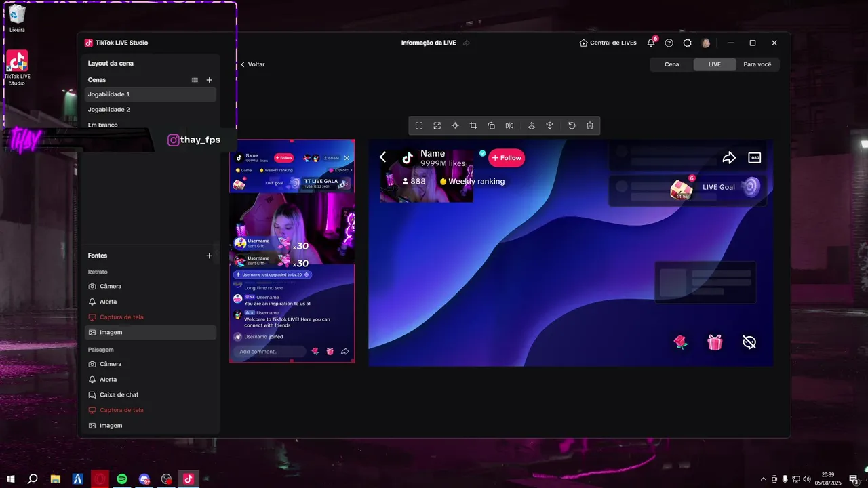This screenshot has height=488, width=868.
Task: Click the rose gift icon in landscape preview
Action: (x=681, y=342)
